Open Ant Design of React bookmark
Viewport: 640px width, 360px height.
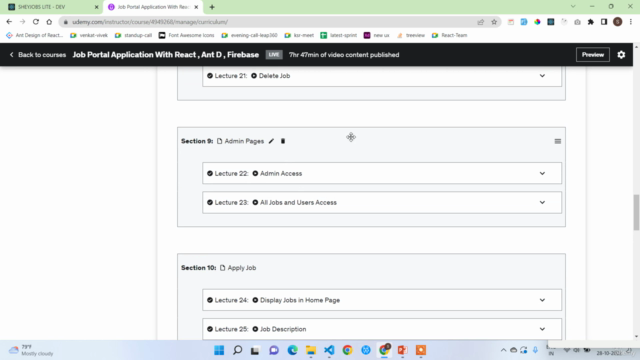(35, 36)
